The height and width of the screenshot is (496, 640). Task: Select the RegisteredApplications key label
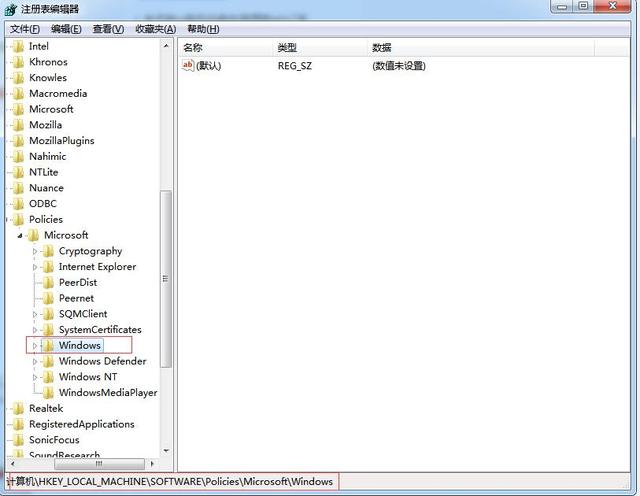pos(82,425)
